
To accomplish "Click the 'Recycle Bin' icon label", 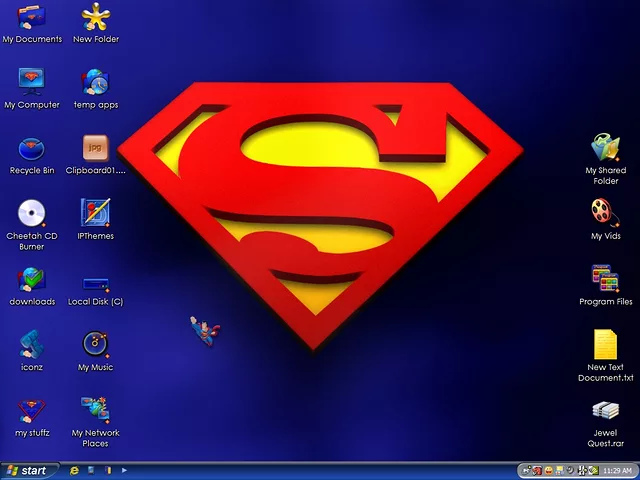I will point(32,171).
